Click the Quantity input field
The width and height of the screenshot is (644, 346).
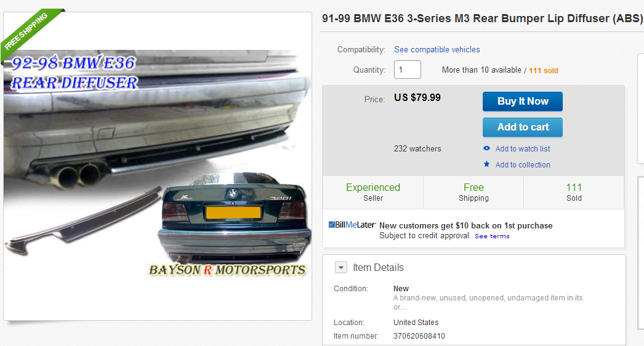coord(408,70)
